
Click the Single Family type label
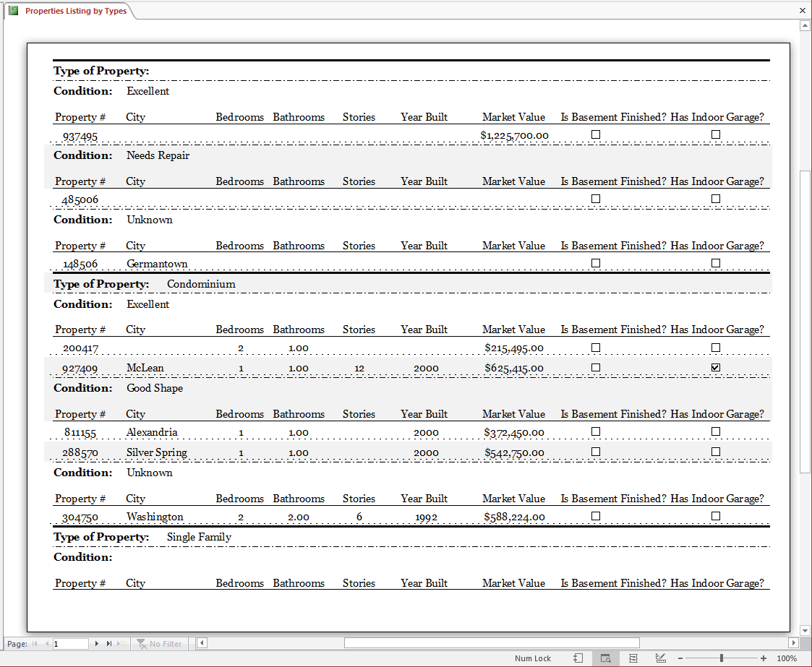[199, 537]
